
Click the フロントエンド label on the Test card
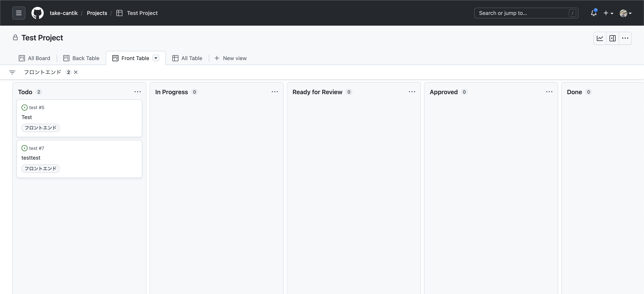click(40, 128)
